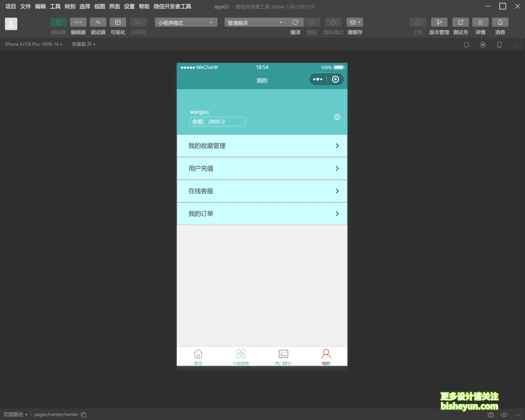Viewport: 525px width, 420px height.
Task: Open the settings gear on profile card
Action: (337, 117)
